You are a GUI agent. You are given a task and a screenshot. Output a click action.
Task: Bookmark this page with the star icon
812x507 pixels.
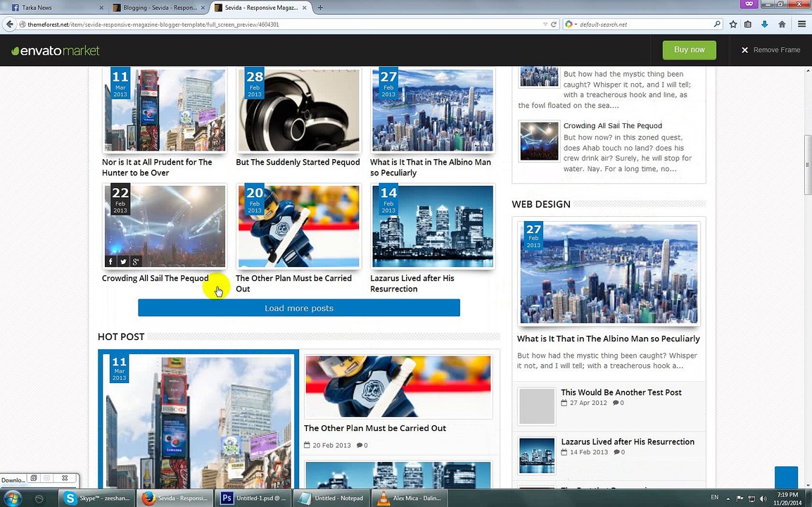[733, 25]
